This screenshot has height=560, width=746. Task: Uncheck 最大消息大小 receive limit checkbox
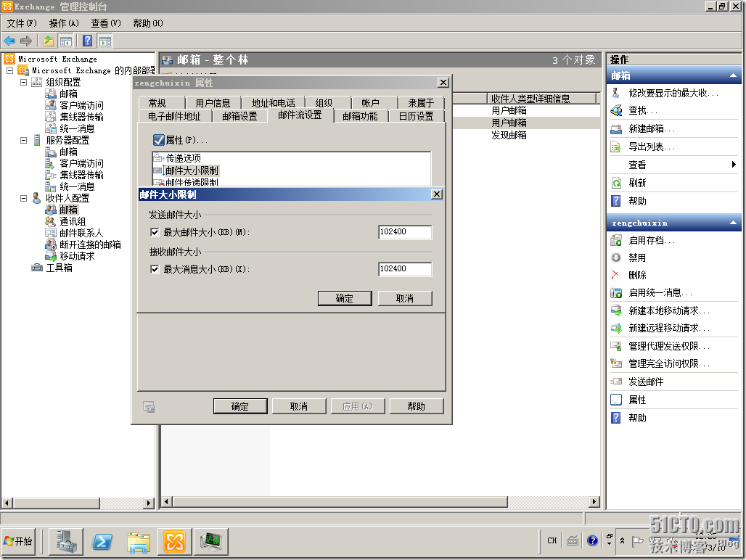(154, 269)
